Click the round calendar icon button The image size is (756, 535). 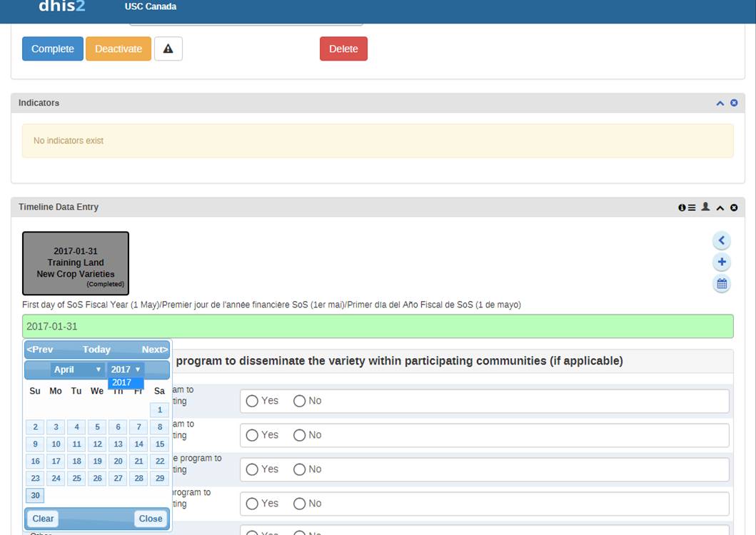click(722, 284)
